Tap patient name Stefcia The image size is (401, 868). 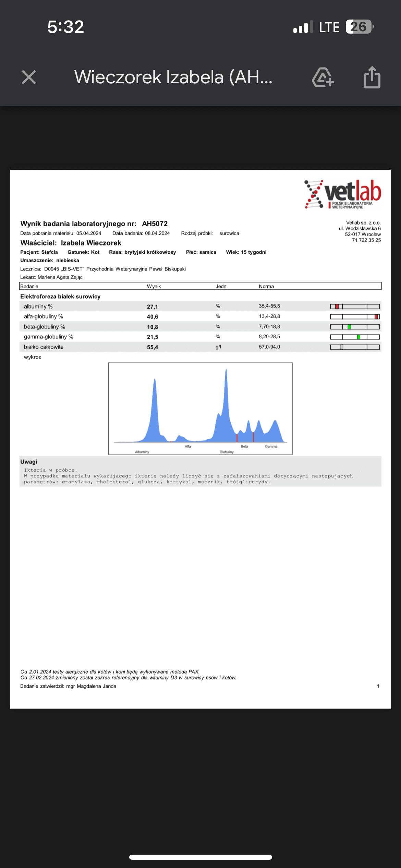pos(49,252)
